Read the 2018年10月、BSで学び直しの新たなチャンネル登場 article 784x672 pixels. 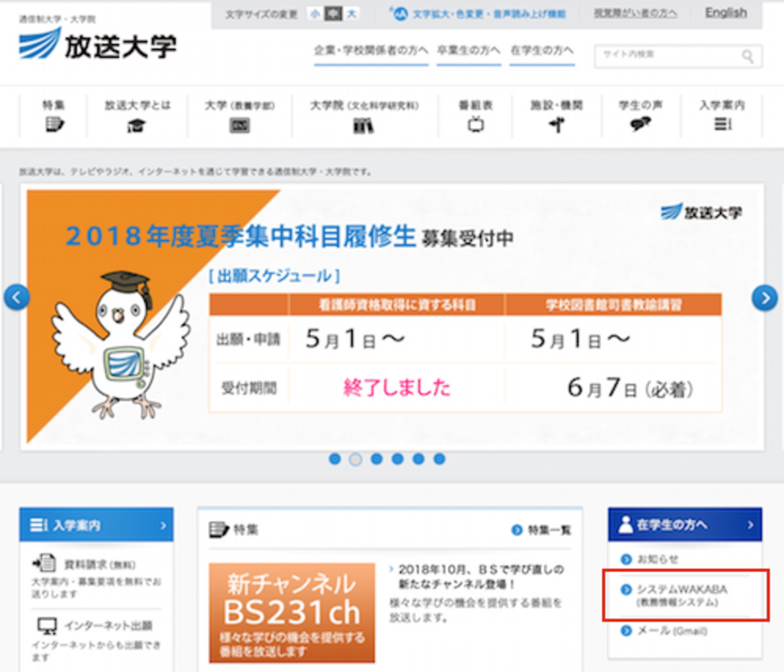click(481, 577)
